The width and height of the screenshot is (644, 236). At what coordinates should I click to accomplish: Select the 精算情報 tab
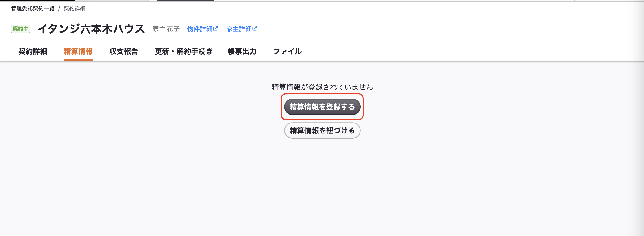78,51
